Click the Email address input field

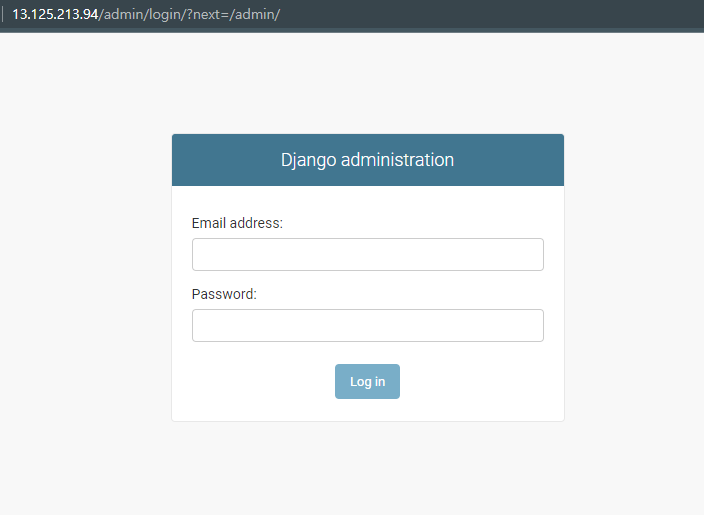pos(368,255)
